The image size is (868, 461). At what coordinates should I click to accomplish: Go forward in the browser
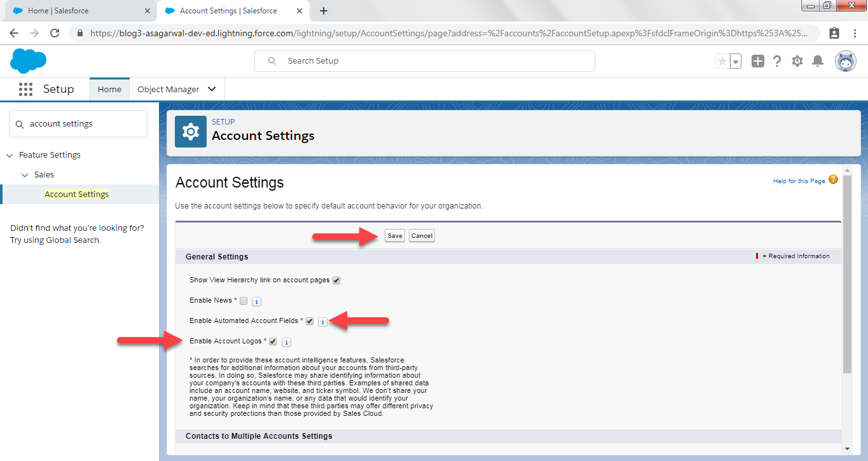point(34,33)
